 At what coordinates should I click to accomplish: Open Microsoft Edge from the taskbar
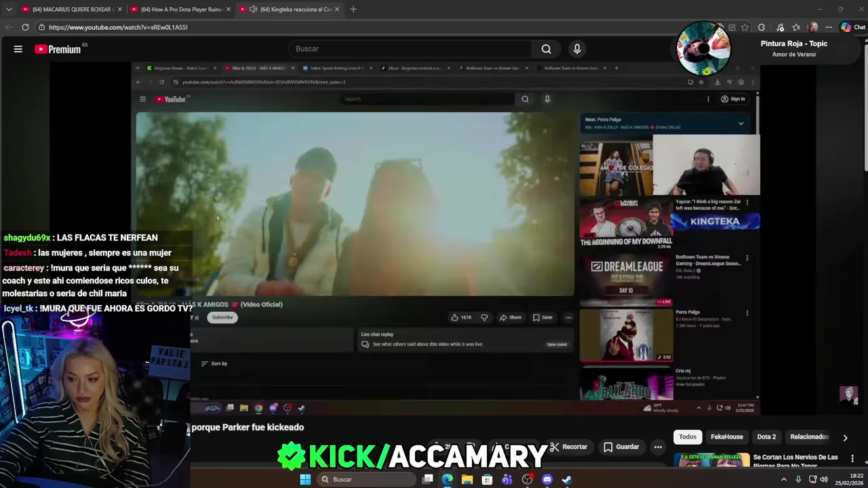[448, 479]
